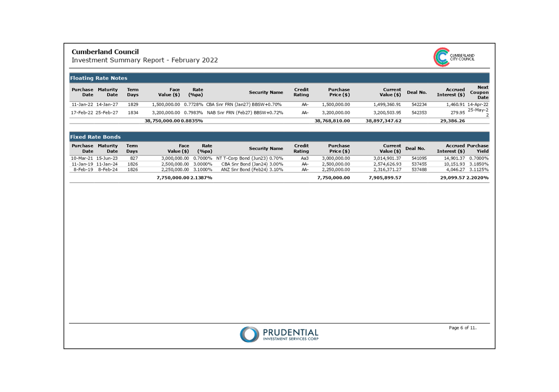The height and width of the screenshot is (392, 559).
Task: Click accrued interest 14,901.37
Action: tap(454, 158)
